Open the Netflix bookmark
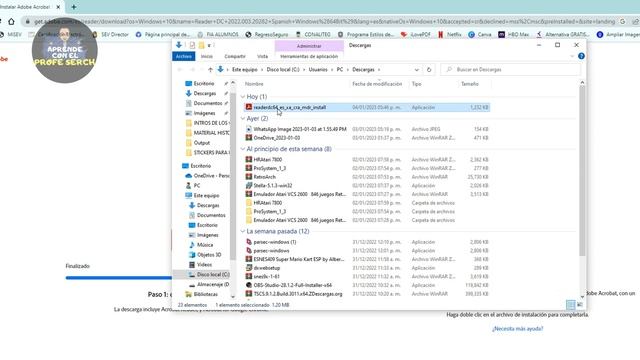 (x=449, y=35)
